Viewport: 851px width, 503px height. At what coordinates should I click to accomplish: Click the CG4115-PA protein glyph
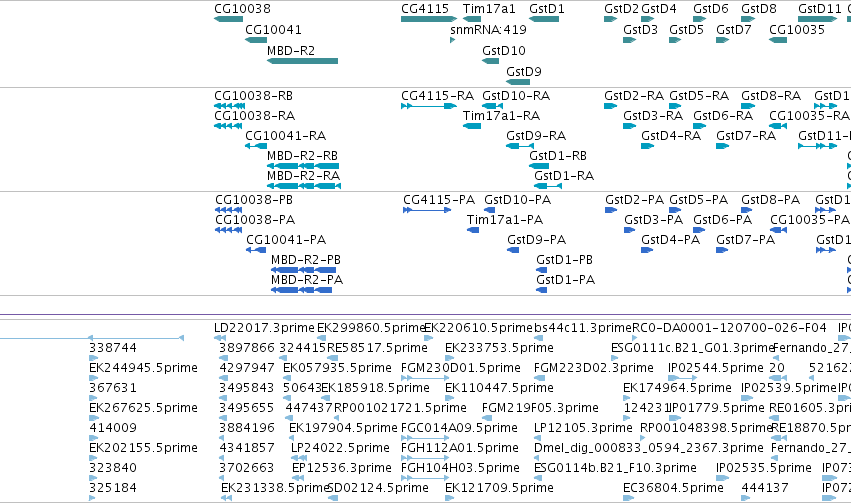(427, 210)
